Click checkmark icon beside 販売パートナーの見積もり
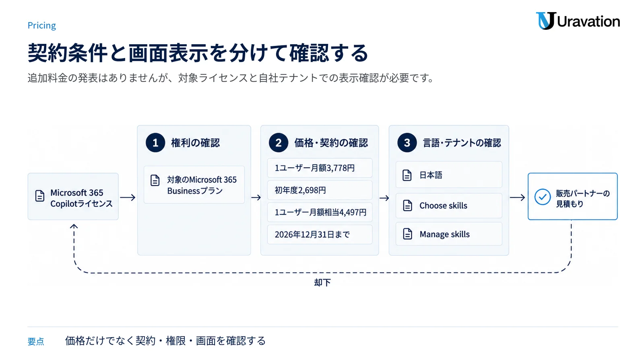 [542, 197]
